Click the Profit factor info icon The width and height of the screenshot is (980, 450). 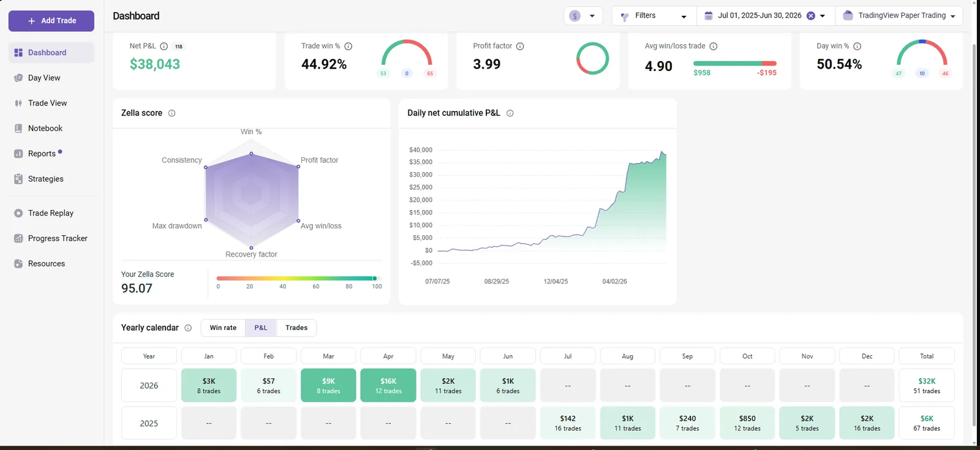520,47
